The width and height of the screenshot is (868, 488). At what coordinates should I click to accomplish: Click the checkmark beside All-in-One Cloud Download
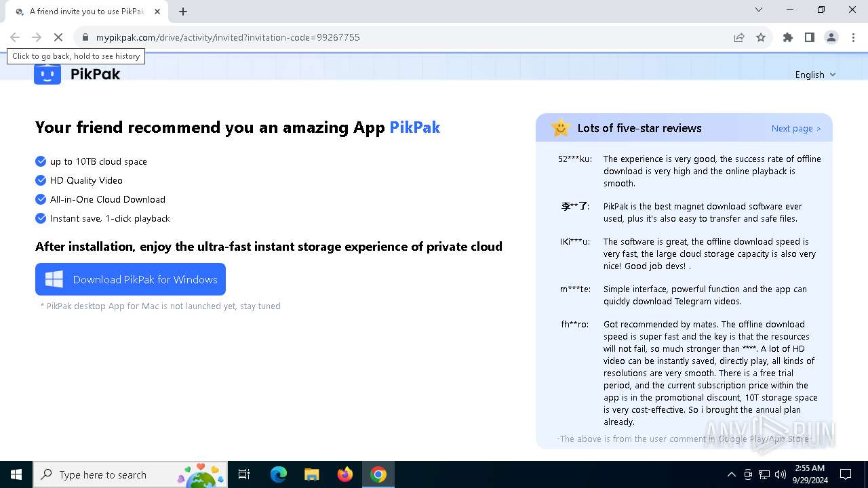[x=41, y=199]
